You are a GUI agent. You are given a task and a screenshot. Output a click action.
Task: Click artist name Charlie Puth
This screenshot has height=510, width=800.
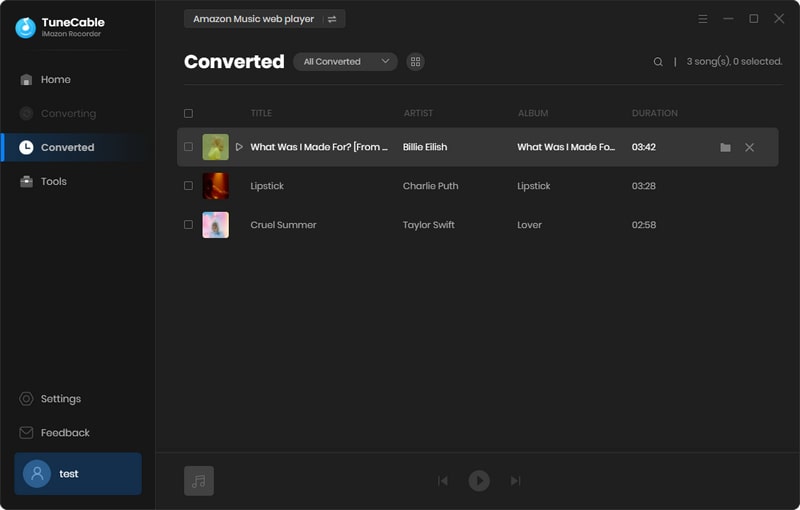click(430, 186)
